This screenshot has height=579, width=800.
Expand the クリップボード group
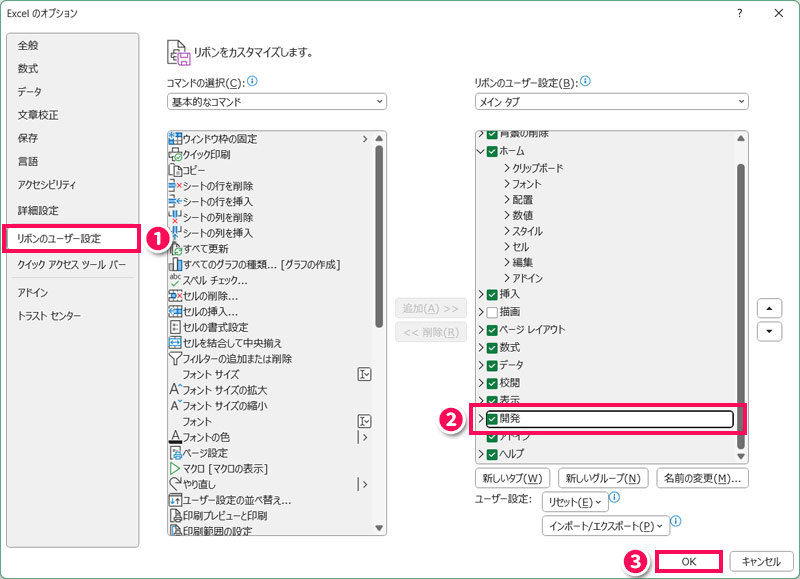(x=507, y=168)
